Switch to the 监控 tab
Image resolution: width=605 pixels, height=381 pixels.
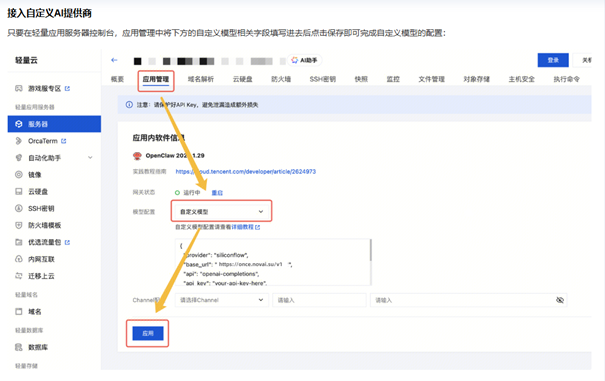pyautogui.click(x=393, y=79)
